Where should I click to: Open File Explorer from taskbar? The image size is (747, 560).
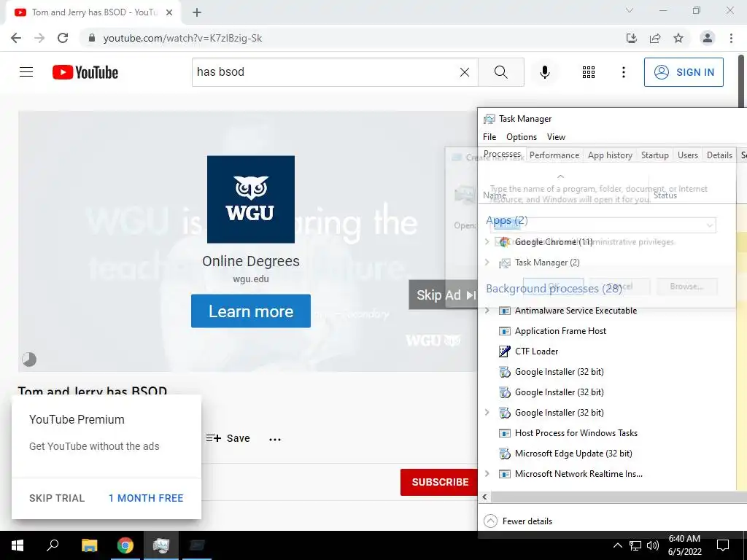tap(89, 545)
